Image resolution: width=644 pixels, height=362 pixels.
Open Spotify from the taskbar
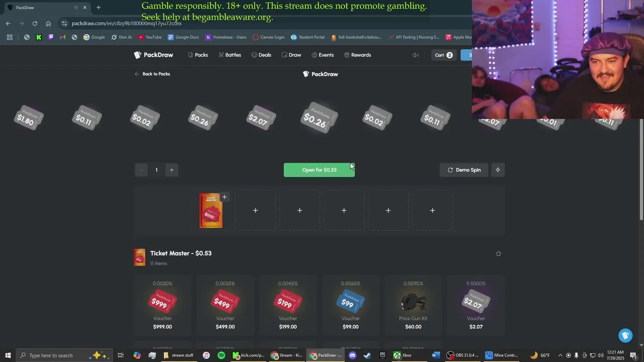coord(221,355)
